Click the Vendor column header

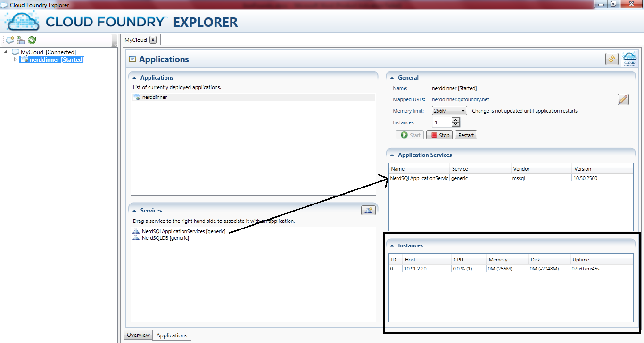coord(541,169)
